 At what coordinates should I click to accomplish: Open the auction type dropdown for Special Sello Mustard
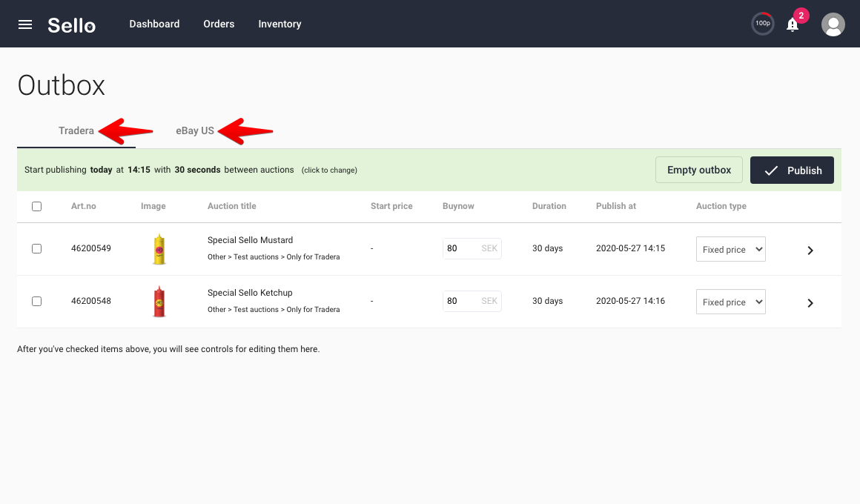[x=730, y=249]
